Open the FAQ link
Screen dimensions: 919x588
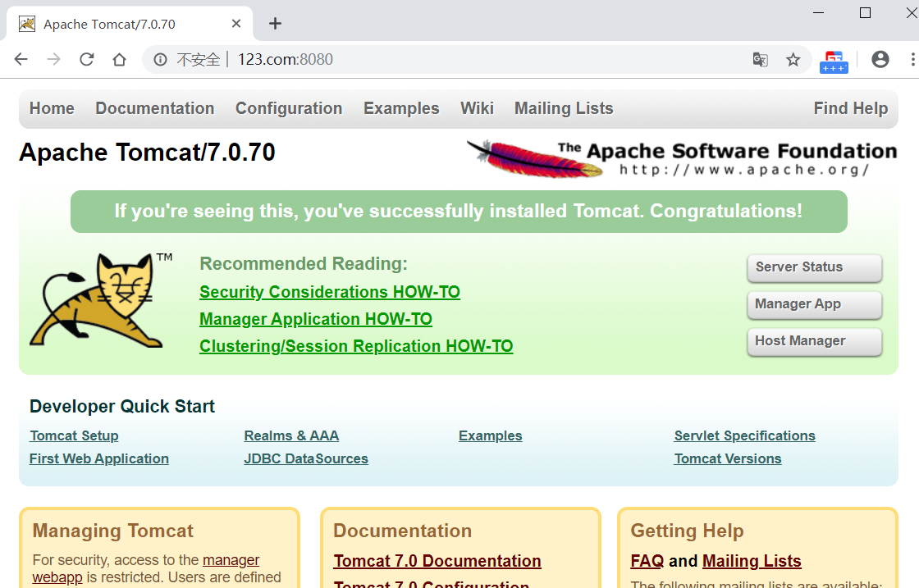click(x=647, y=561)
